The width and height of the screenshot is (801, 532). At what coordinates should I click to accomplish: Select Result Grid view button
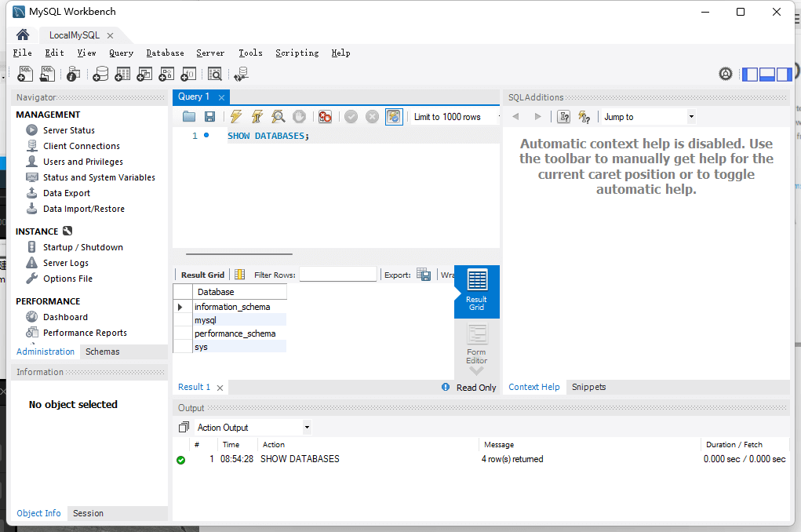(477, 291)
